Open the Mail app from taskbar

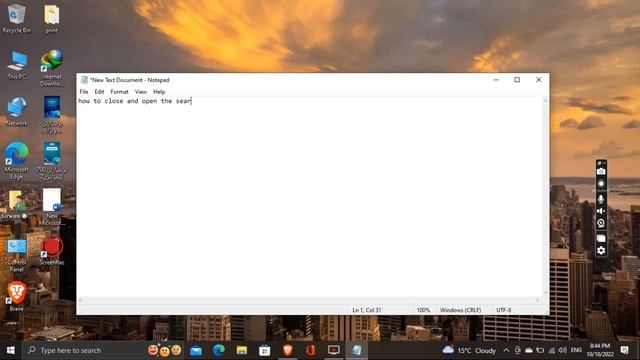196,350
